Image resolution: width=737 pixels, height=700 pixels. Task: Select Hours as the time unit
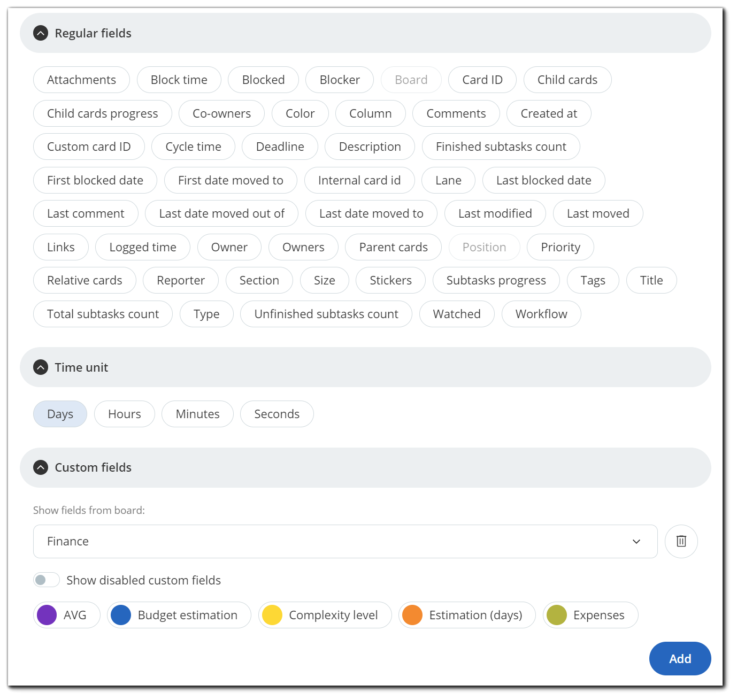[124, 414]
